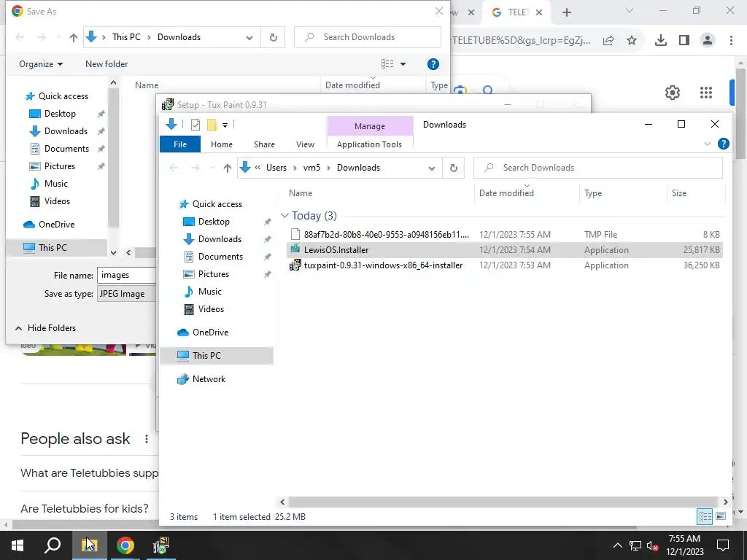The width and height of the screenshot is (747, 560).
Task: Click the Save As dialog help icon
Action: click(x=433, y=64)
